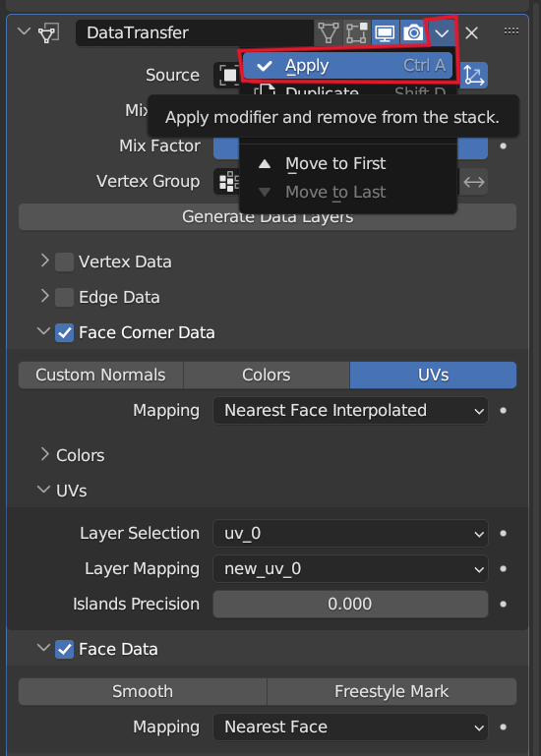
Task: Disable the Face Corner Data checkbox
Action: (x=64, y=332)
